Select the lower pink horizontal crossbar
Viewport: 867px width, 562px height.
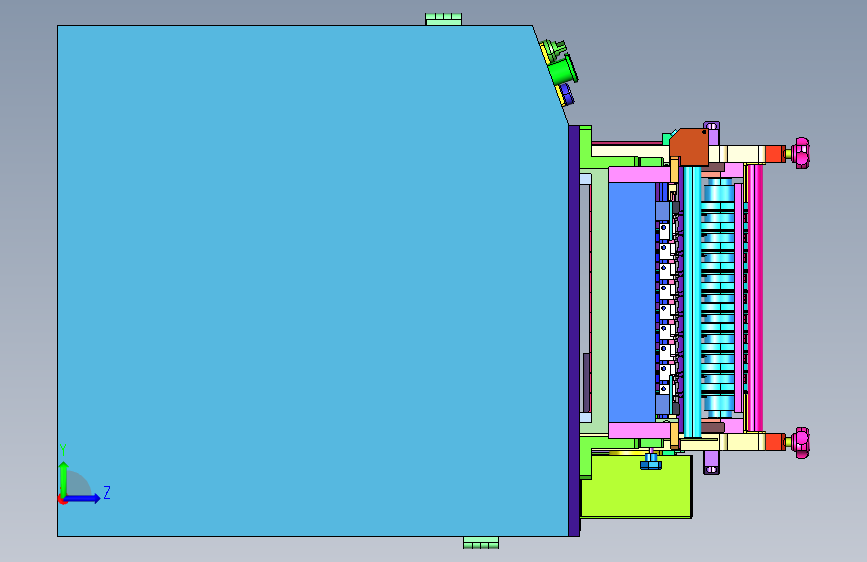coord(640,430)
